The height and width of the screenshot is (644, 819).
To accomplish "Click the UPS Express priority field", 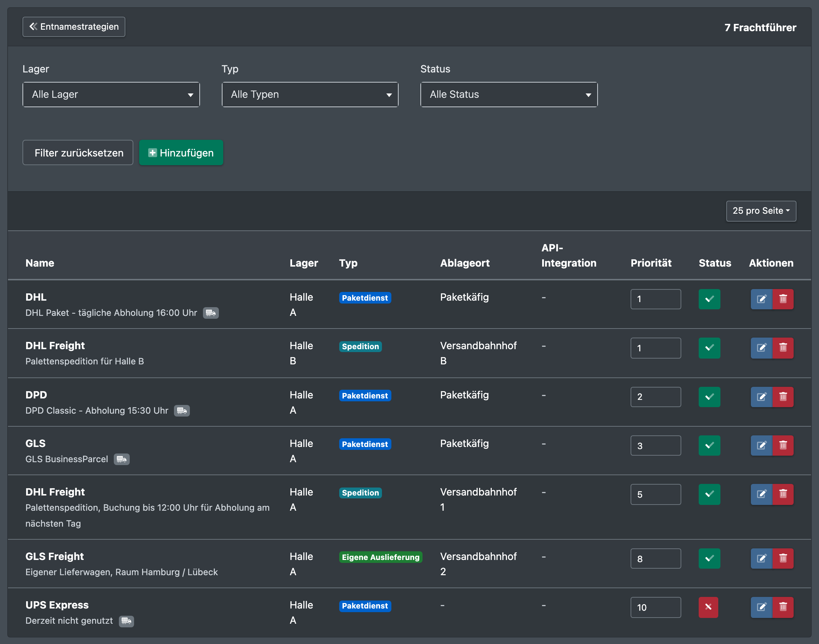I will (656, 607).
